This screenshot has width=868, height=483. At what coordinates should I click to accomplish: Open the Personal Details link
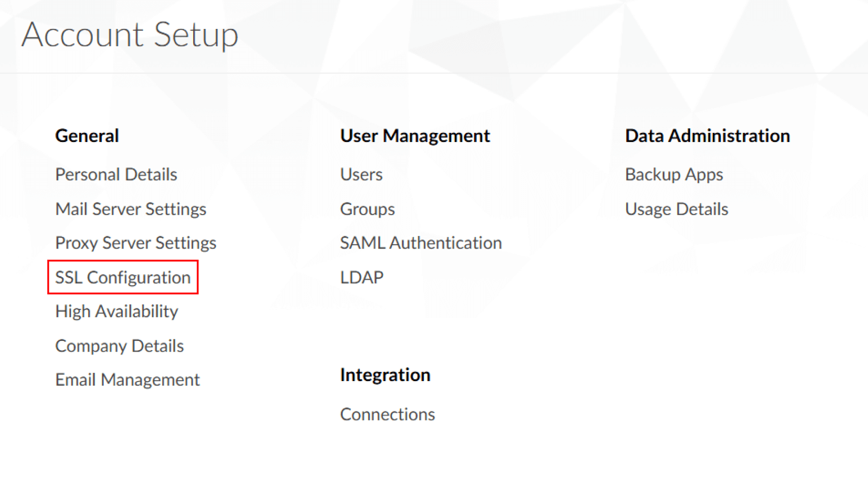pos(116,175)
